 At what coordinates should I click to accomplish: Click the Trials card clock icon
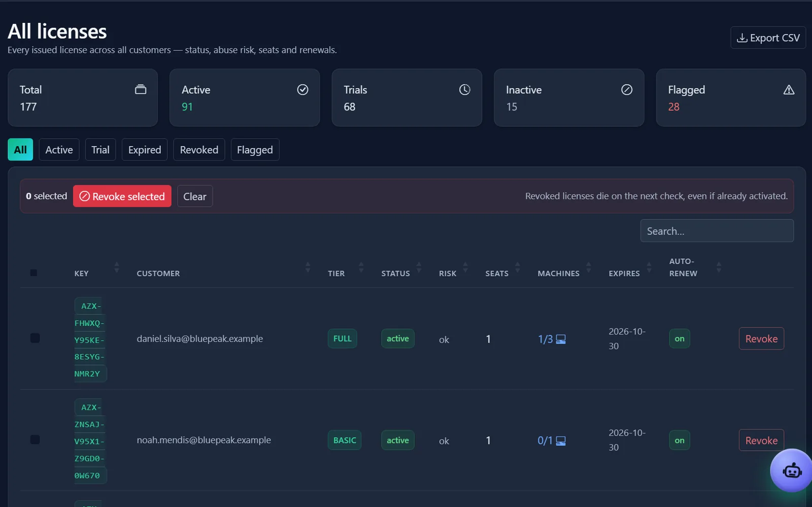point(465,90)
